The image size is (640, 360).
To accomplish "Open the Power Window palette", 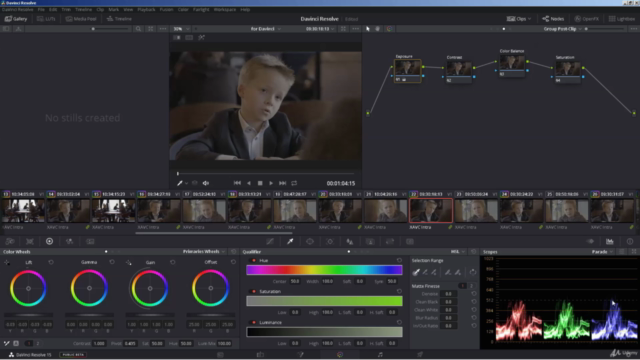I will pyautogui.click(x=310, y=242).
